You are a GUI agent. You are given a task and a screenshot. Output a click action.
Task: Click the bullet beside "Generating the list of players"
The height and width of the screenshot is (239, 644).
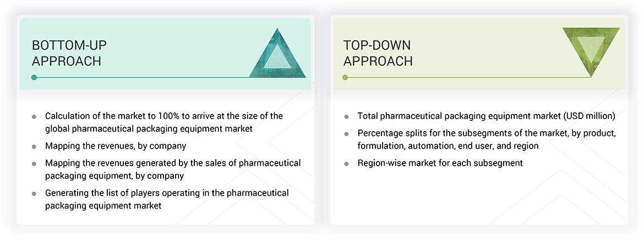click(x=34, y=193)
